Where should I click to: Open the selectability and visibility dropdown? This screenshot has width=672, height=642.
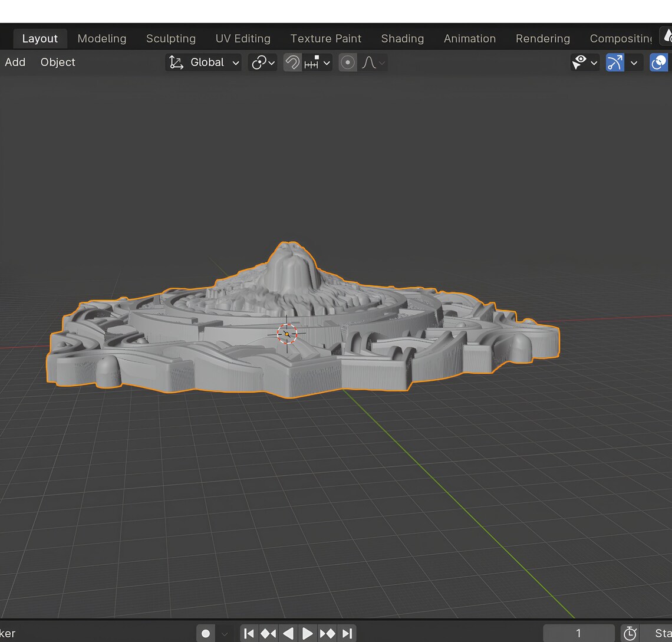point(585,62)
